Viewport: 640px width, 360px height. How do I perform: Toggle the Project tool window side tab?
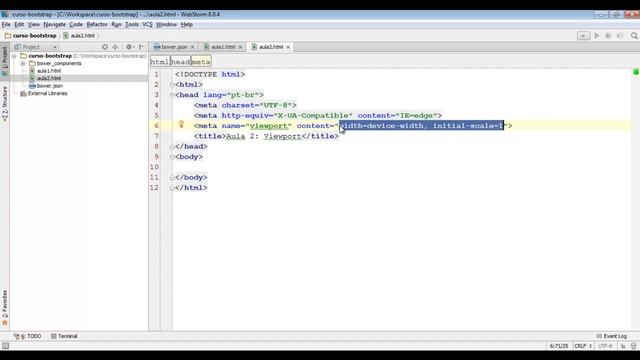click(5, 60)
